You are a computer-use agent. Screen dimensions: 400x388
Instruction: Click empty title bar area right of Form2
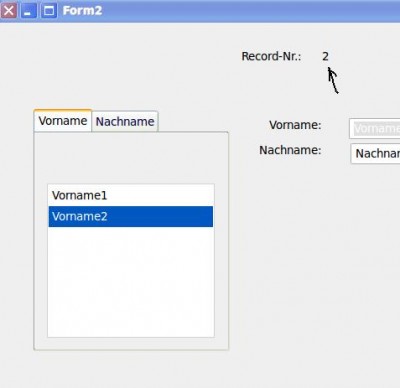click(x=250, y=11)
